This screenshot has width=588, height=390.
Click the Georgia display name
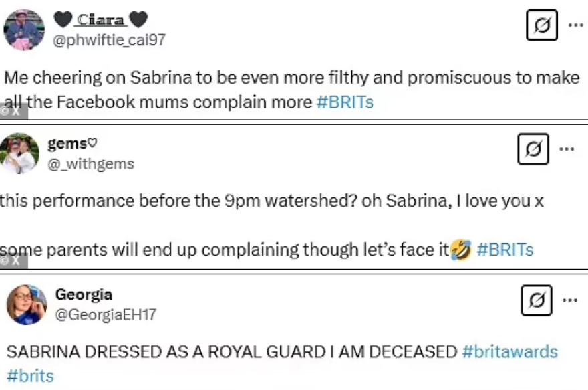pos(84,294)
